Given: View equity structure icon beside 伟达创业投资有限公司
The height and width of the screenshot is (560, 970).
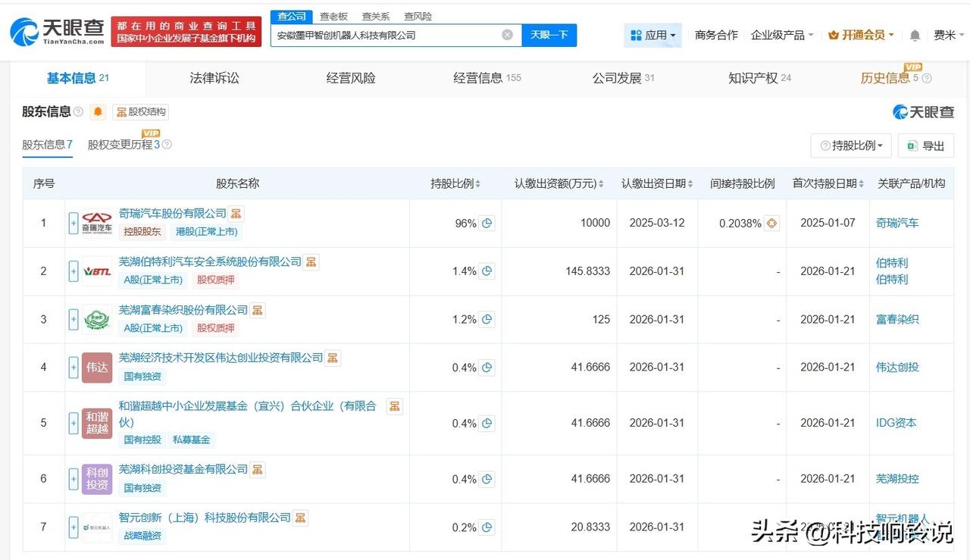Looking at the screenshot, I should point(333,358).
